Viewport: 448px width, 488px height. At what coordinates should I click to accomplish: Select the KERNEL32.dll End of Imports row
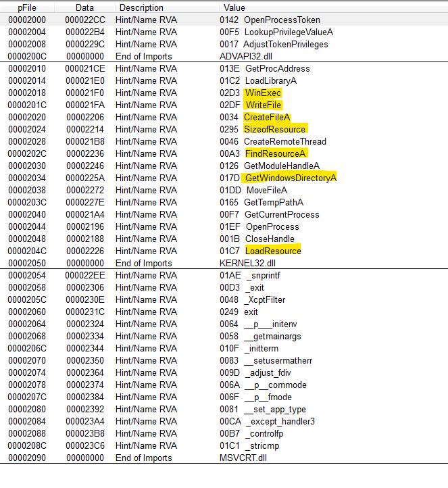coord(248,263)
